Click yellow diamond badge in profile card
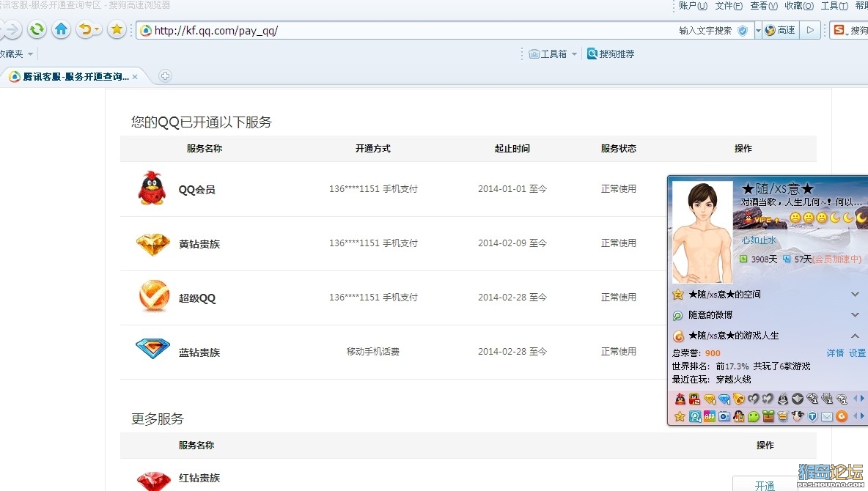This screenshot has height=491, width=868. click(710, 399)
